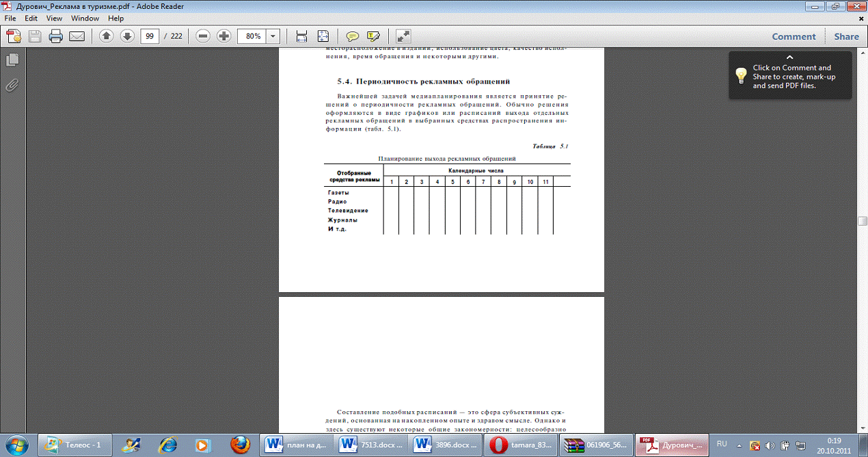Print the document using the printer icon
The height and width of the screenshot is (457, 868).
pyautogui.click(x=55, y=36)
